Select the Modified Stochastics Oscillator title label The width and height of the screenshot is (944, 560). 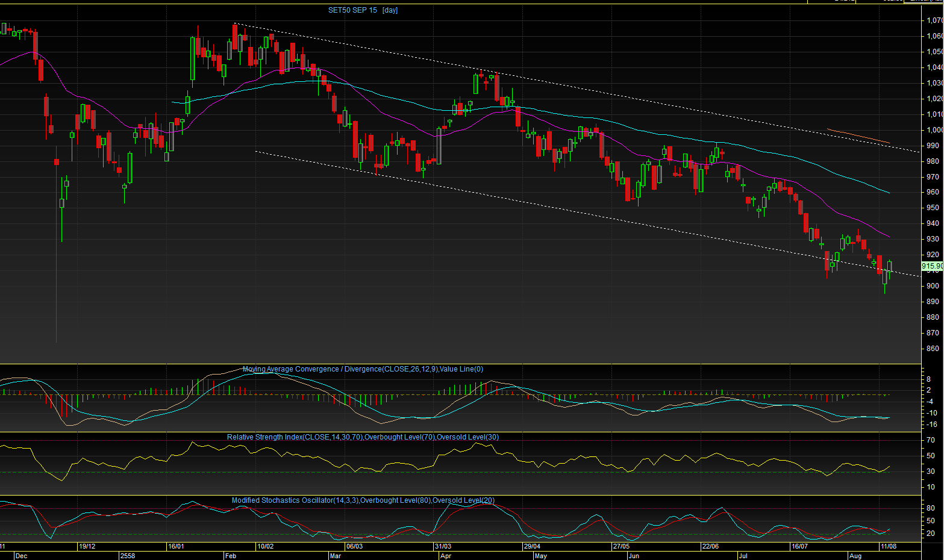click(x=363, y=500)
